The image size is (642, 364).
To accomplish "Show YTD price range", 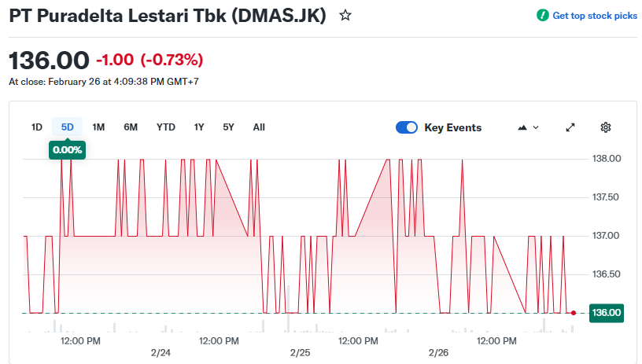I will click(166, 127).
